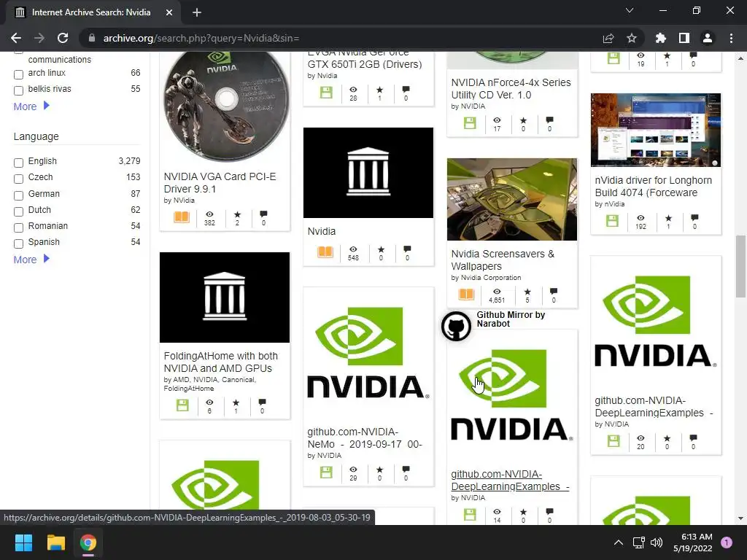Click the Longhorn desktop screenshot thumbnail
The height and width of the screenshot is (560, 747).
[x=656, y=130]
